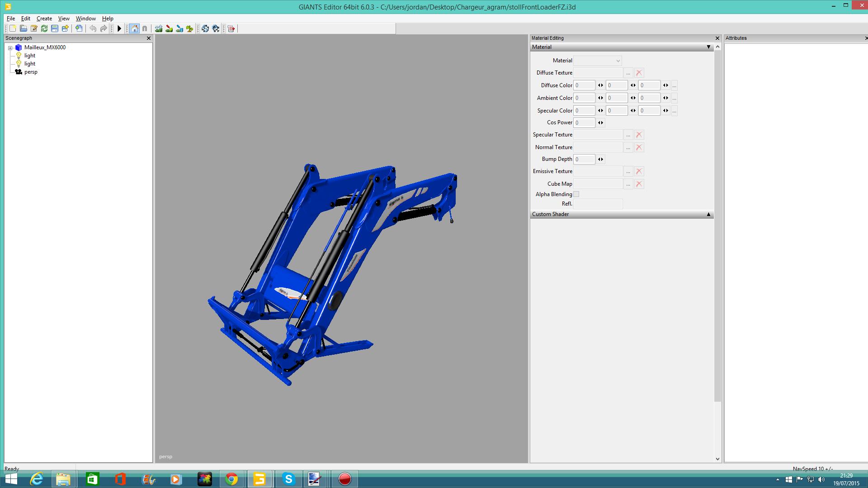Click the New scene toolbar icon
868x488 pixels.
pos(13,28)
